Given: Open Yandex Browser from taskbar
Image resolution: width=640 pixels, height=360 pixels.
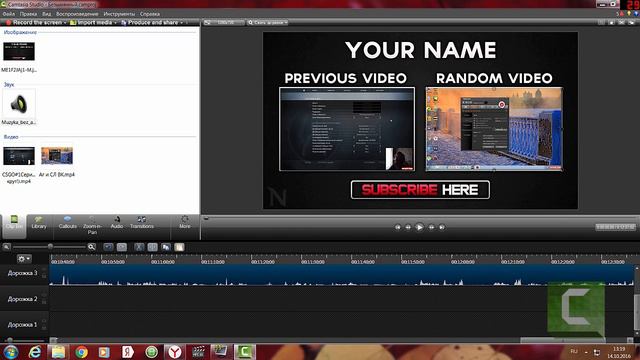Looking at the screenshot, I should [x=175, y=352].
